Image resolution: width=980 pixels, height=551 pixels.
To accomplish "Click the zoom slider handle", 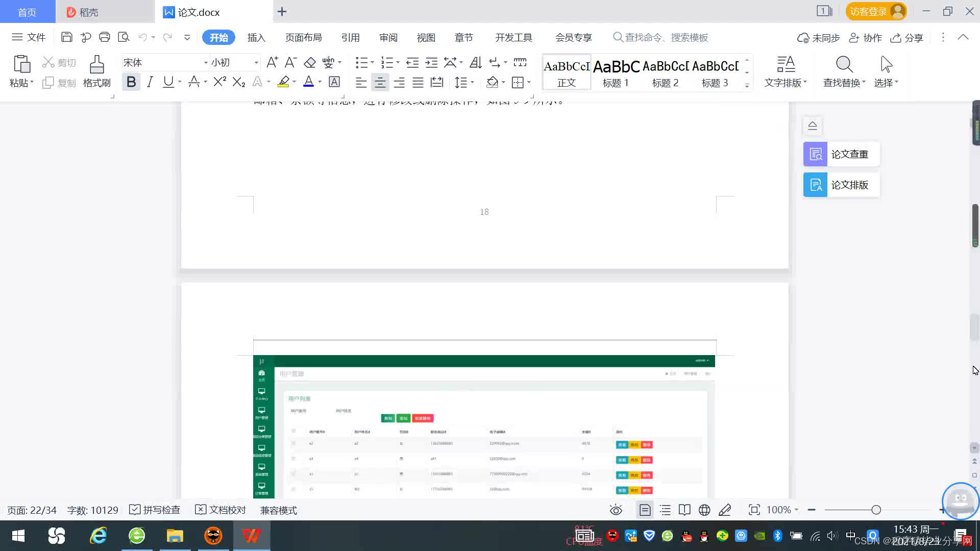I will (876, 510).
